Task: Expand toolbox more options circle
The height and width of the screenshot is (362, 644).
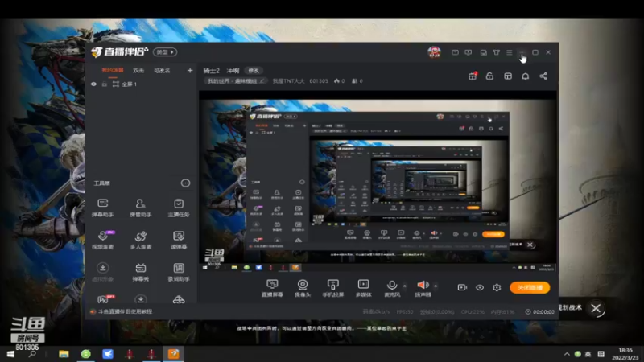Action: pyautogui.click(x=186, y=183)
